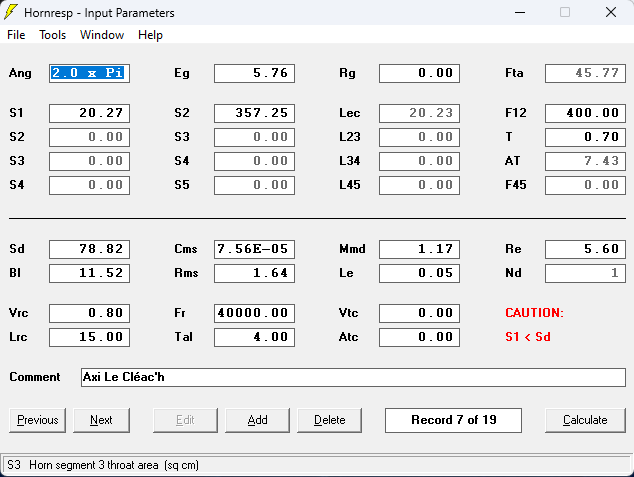Click the Lrc field showing 15.00

click(x=89, y=337)
